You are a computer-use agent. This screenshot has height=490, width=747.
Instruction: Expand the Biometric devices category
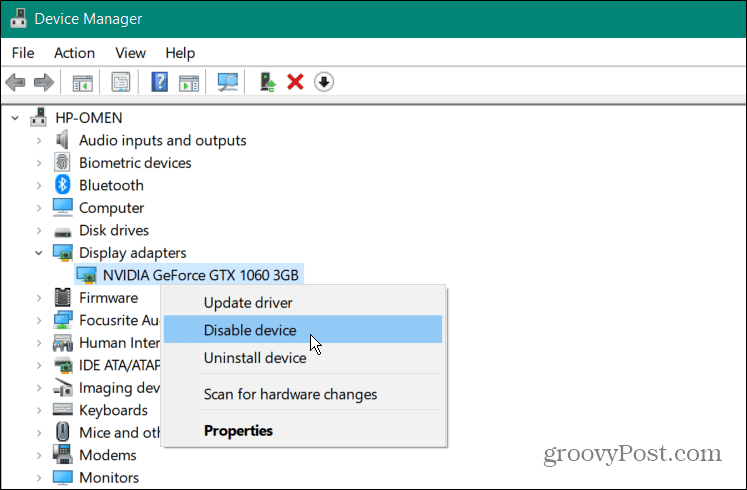[39, 163]
